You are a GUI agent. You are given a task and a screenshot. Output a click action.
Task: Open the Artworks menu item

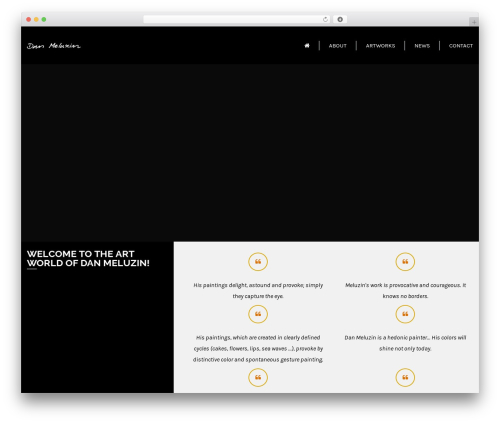[x=380, y=46]
